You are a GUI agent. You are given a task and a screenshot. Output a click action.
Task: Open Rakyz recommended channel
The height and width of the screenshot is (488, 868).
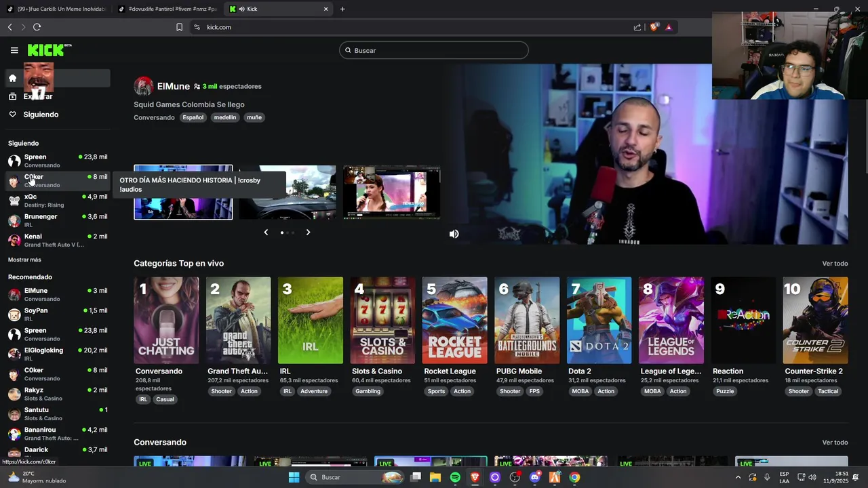(58, 394)
